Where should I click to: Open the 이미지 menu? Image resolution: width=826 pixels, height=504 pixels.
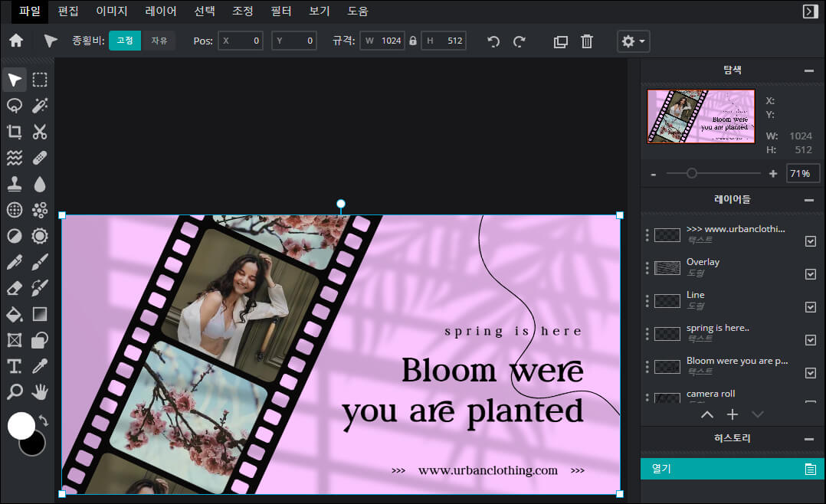pyautogui.click(x=112, y=11)
